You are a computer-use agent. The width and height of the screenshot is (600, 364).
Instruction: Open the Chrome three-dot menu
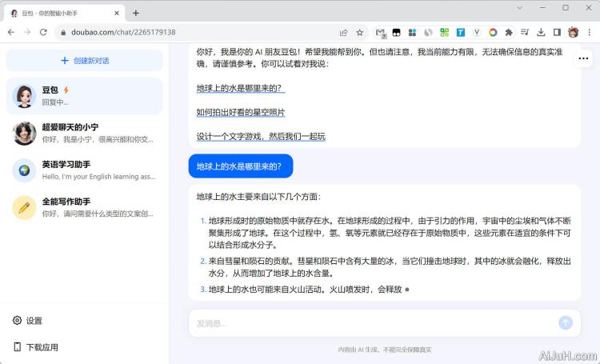point(589,32)
